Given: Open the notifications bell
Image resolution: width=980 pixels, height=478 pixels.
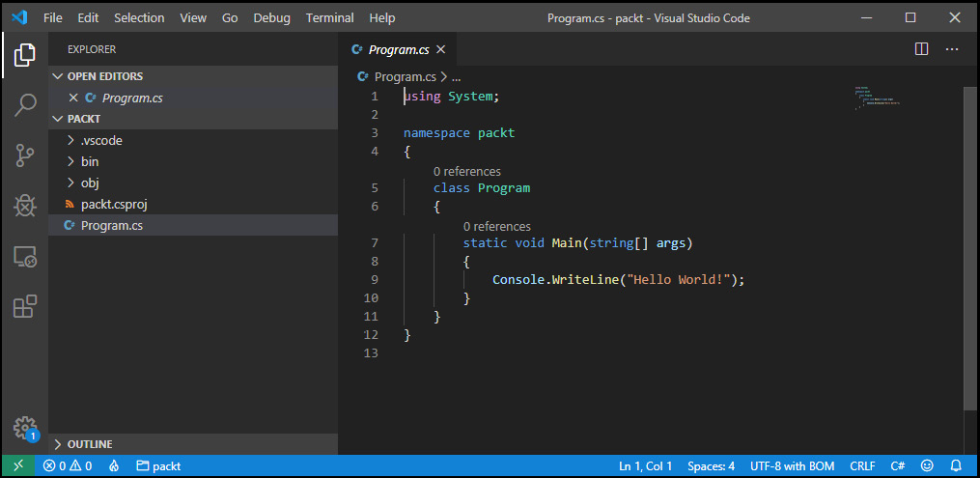Looking at the screenshot, I should [x=956, y=466].
